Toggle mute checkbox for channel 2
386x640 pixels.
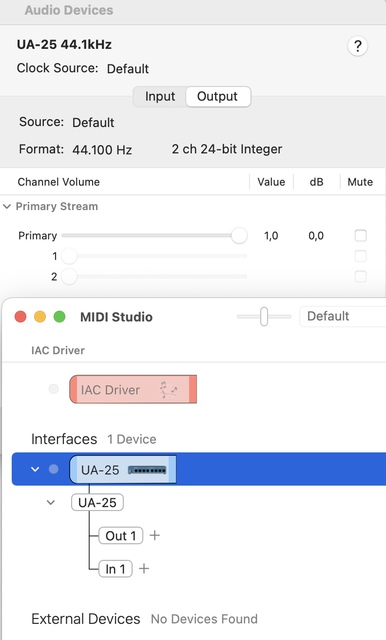click(360, 276)
